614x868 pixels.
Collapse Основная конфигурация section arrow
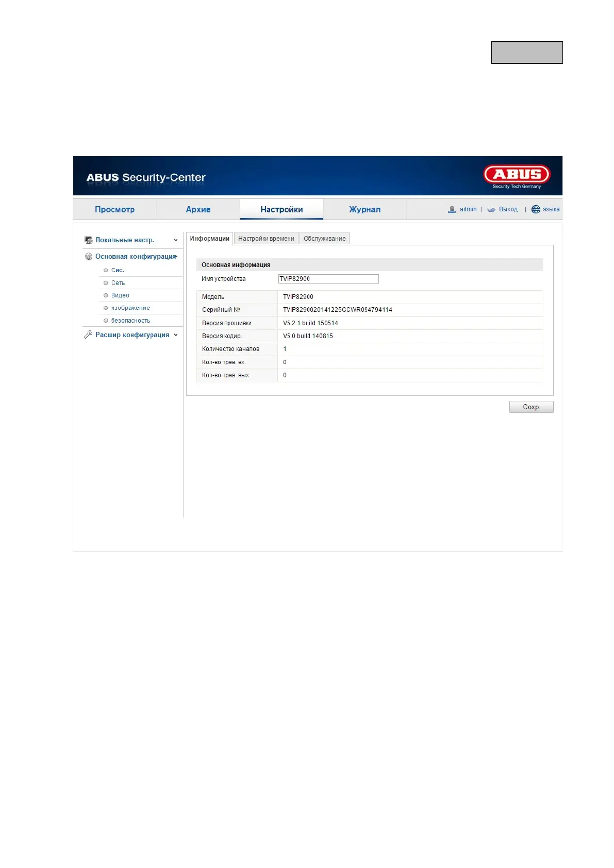click(x=176, y=257)
